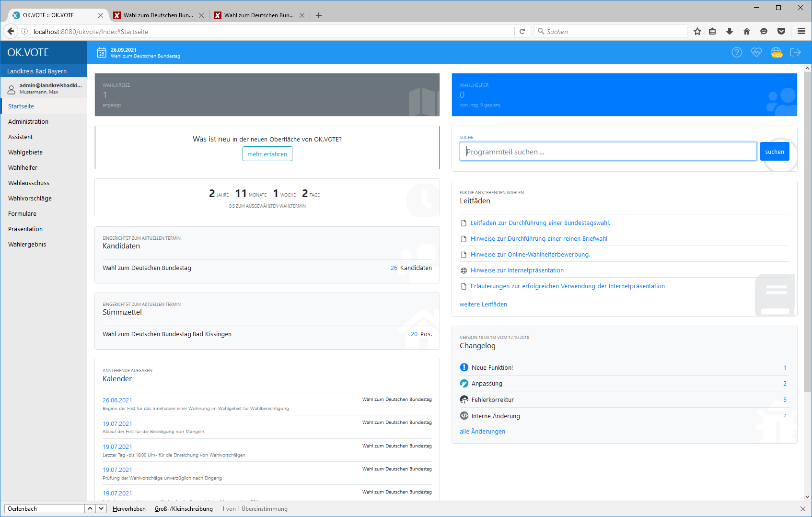Select Administration in the sidebar menu
812x517 pixels.
click(28, 122)
